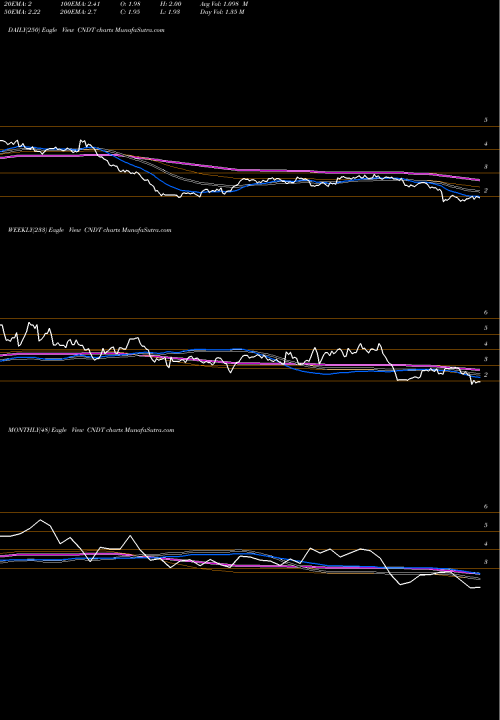Click the WEEKLY Eagle View chart title
Image resolution: width=500 pixels, height=720 pixels.
click(90, 230)
